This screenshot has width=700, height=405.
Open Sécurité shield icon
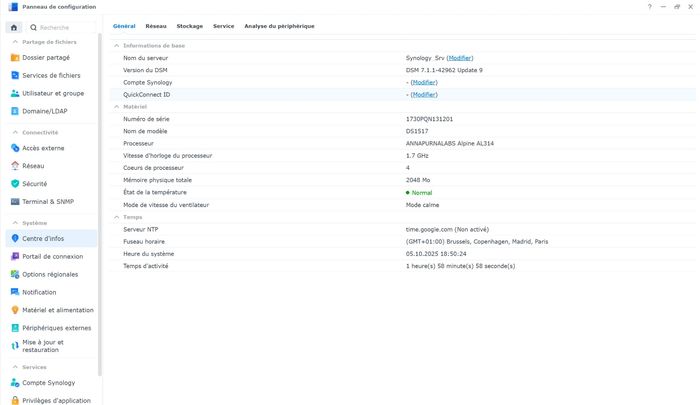(x=15, y=184)
